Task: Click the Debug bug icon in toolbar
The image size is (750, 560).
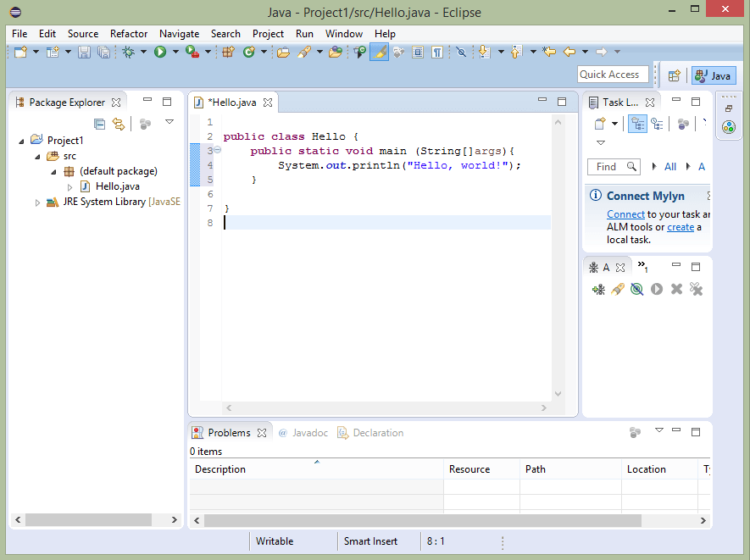Action: [x=129, y=53]
